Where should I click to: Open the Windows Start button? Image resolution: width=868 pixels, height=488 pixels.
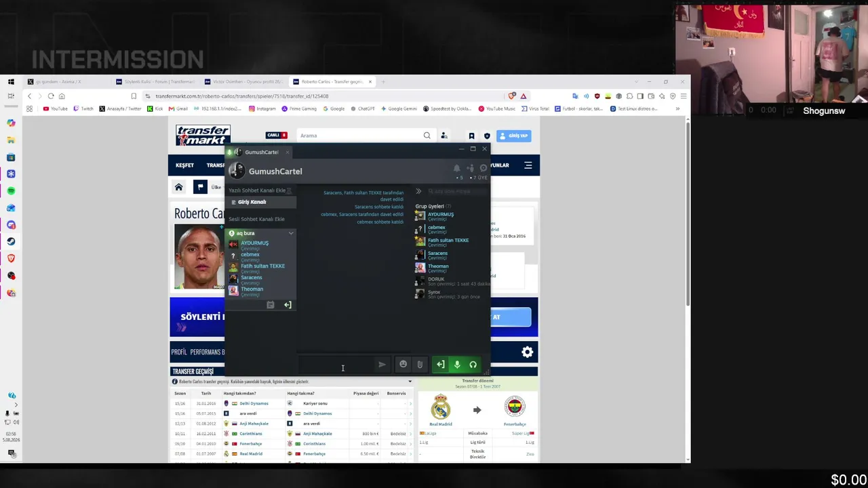pos(11,82)
